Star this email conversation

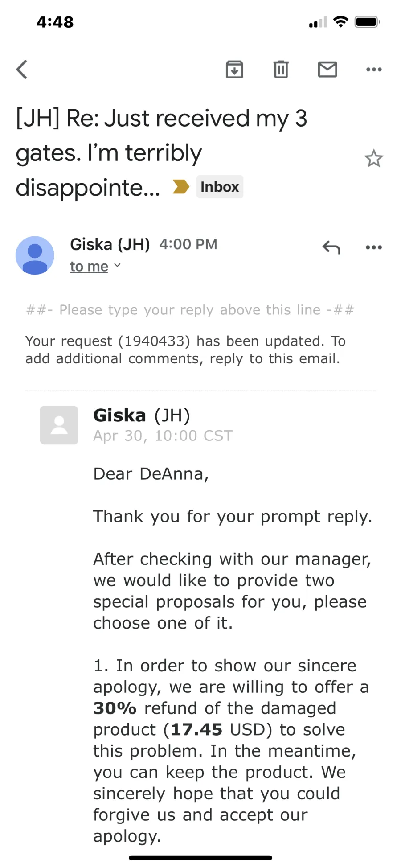(x=373, y=159)
